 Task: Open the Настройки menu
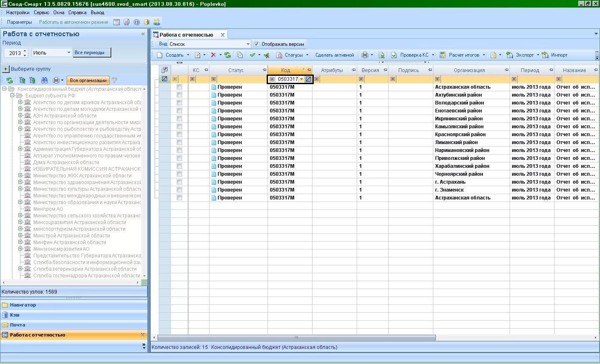click(x=18, y=12)
